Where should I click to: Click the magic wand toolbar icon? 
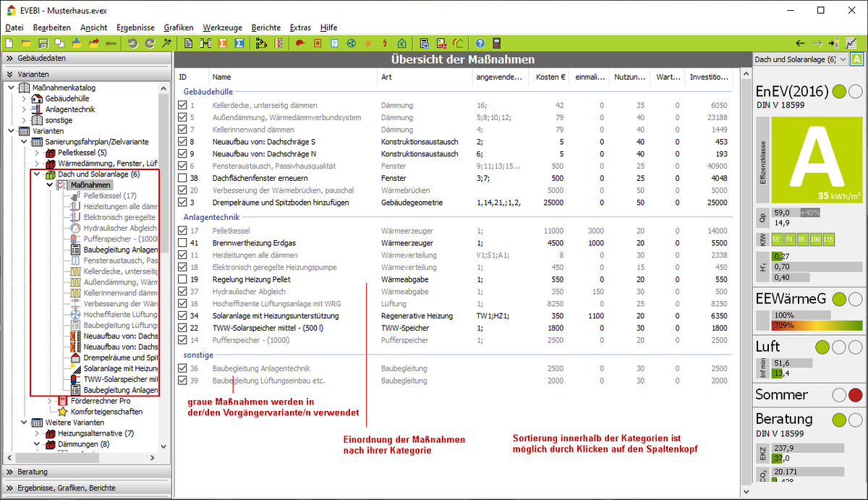click(166, 43)
